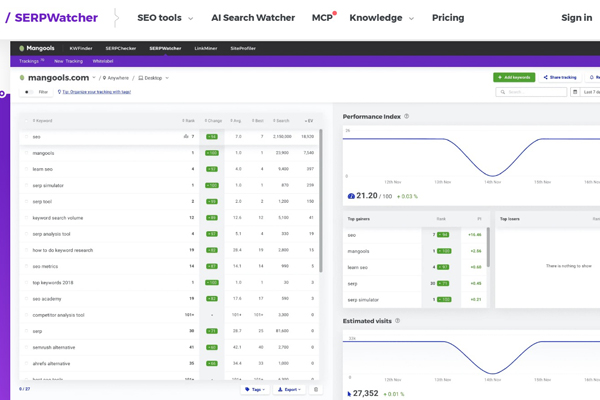600x400 pixels.
Task: Sort table by Change column
Action: click(x=213, y=121)
